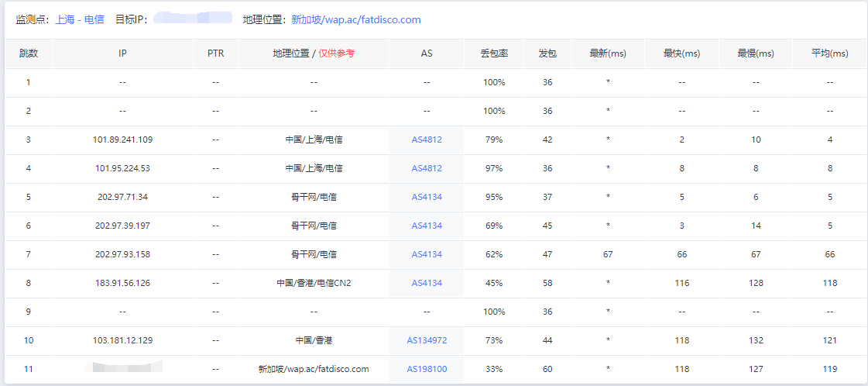Open the AS4134 link for 183.91.56.126
This screenshot has width=868, height=386.
click(x=427, y=283)
